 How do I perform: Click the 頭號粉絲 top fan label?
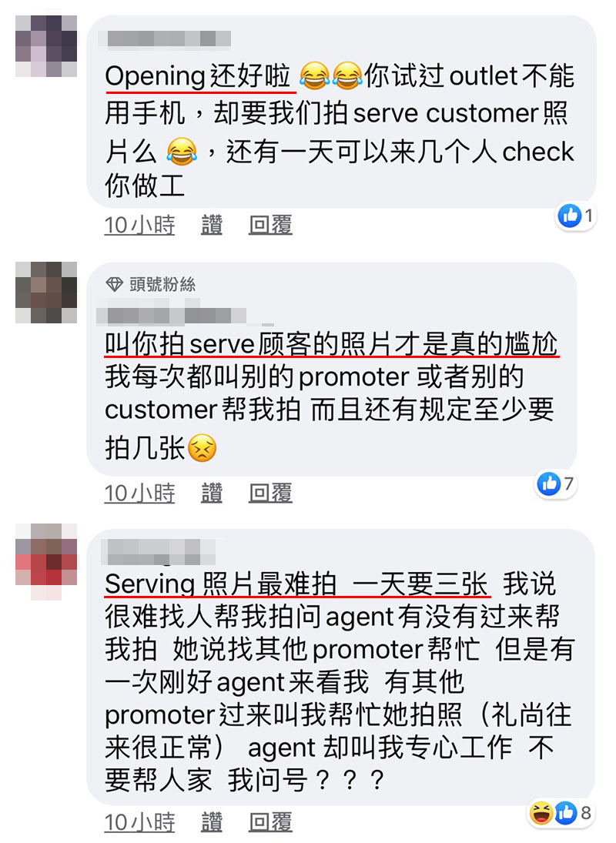pos(162,284)
